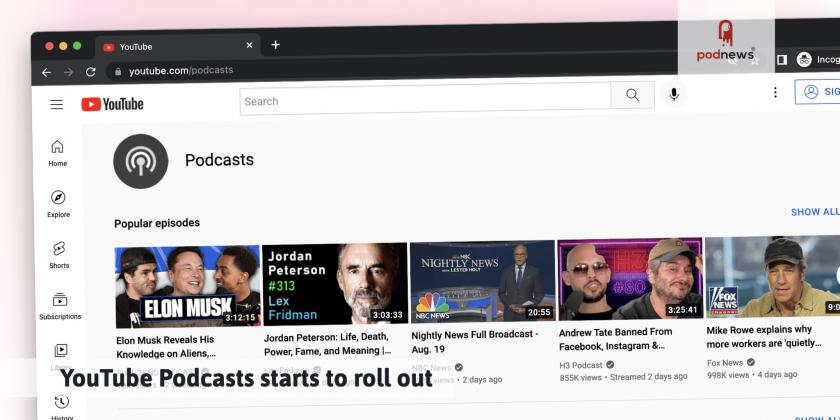Go to Home in sidebar
This screenshot has height=420, width=840.
(x=57, y=153)
